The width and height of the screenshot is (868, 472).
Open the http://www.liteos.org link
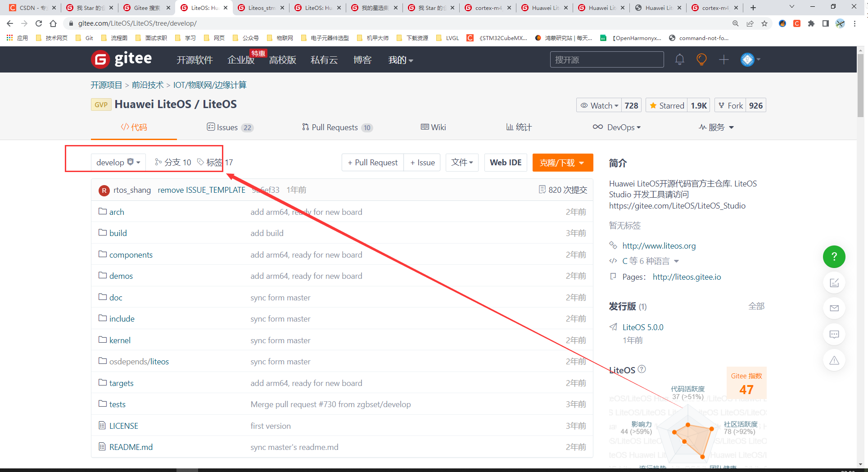[659, 246]
